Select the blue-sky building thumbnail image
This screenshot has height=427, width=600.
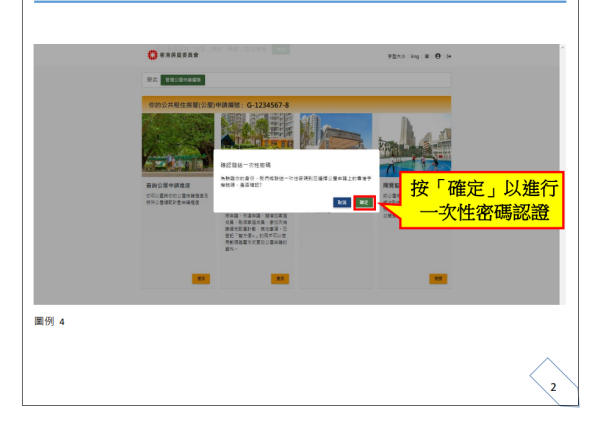(336, 131)
